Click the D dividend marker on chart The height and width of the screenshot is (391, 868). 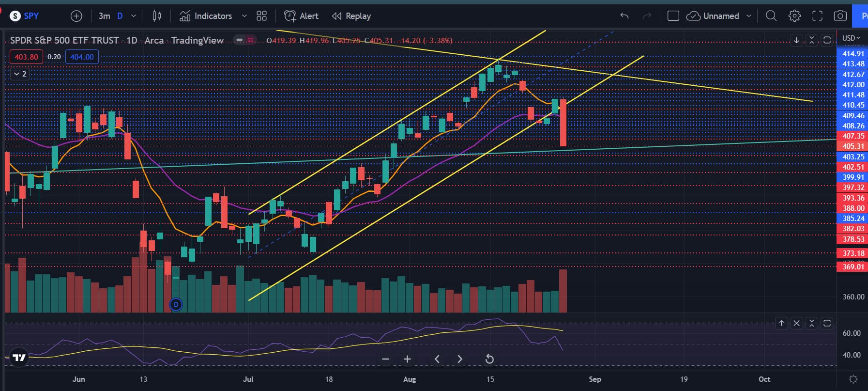tap(176, 305)
